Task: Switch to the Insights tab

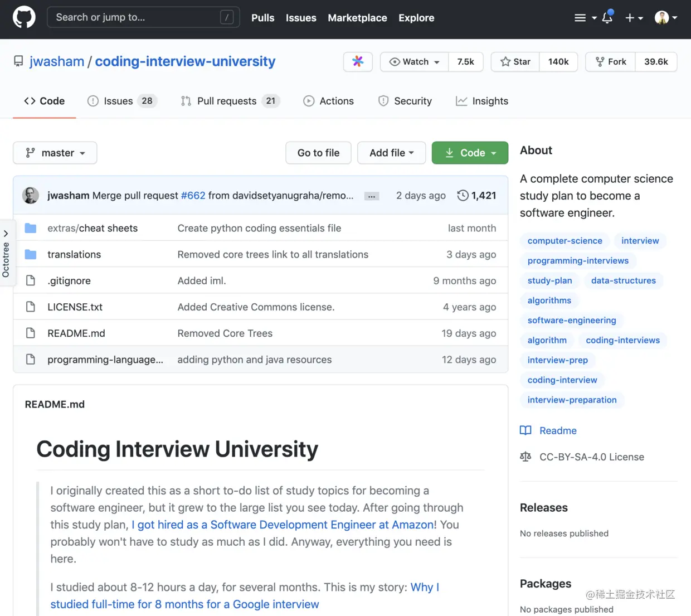Action: (x=482, y=101)
